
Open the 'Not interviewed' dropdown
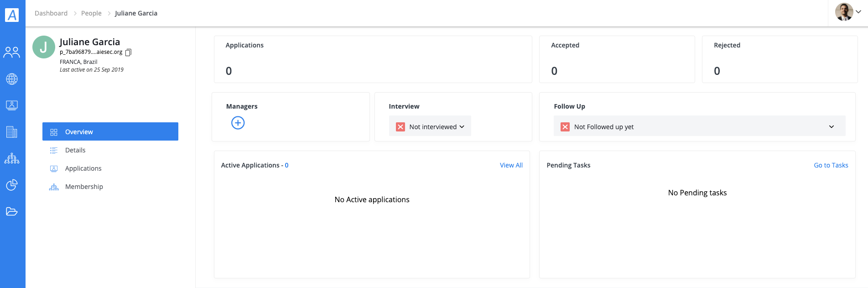pos(430,126)
